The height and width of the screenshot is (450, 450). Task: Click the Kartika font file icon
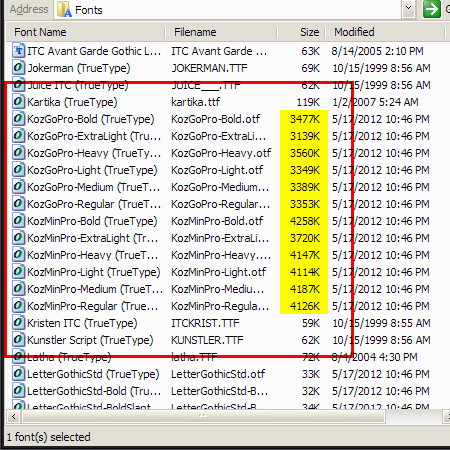(19, 102)
